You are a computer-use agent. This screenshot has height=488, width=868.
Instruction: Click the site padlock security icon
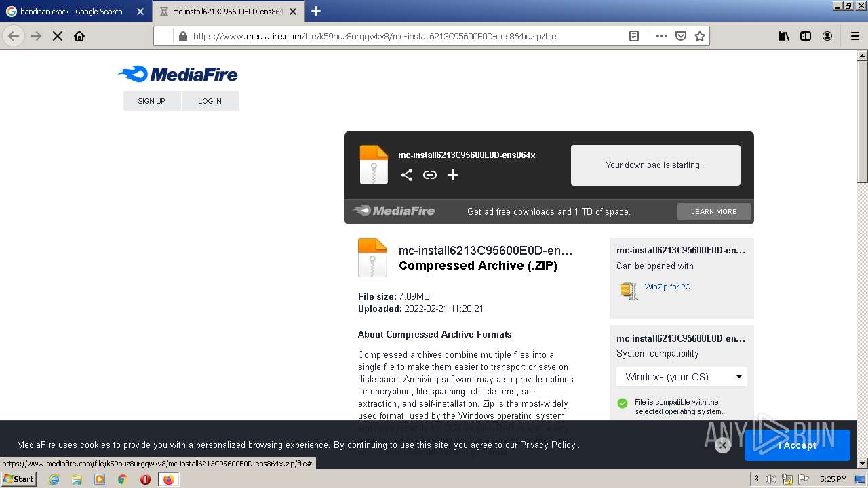tap(182, 36)
